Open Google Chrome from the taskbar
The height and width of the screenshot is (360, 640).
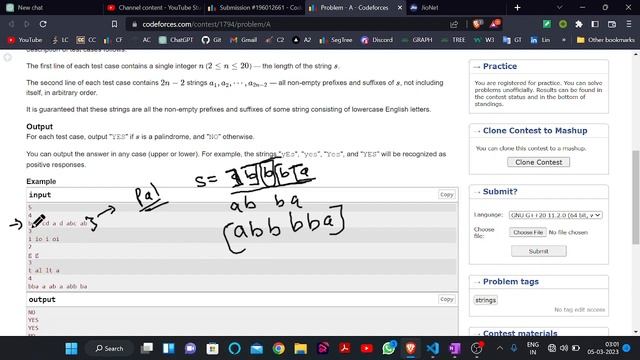[279, 348]
